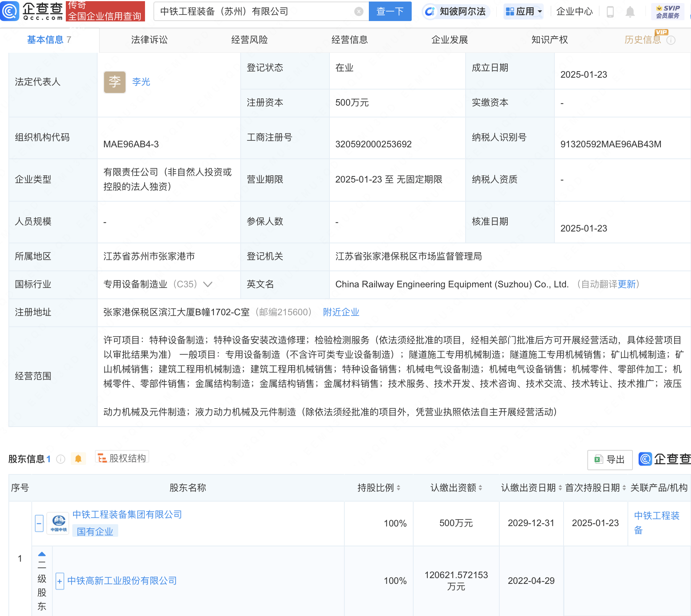Click 在业 registration status value
The image size is (691, 616).
[x=344, y=68]
